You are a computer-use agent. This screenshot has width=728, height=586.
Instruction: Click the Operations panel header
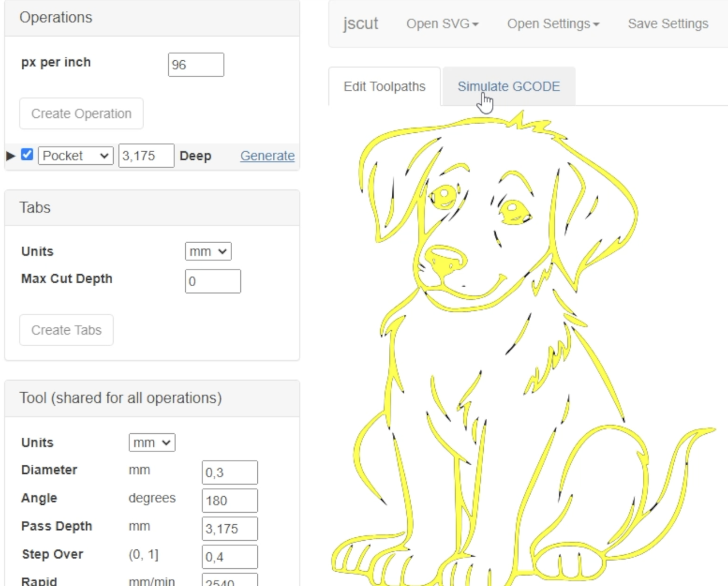tap(152, 18)
